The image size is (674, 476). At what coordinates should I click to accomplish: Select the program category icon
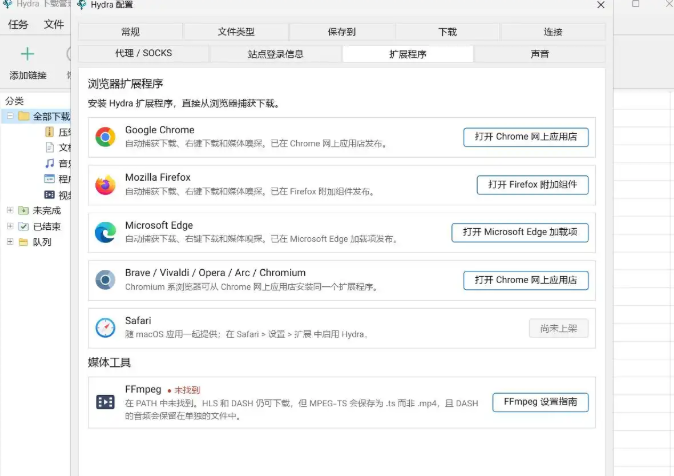pyautogui.click(x=50, y=179)
